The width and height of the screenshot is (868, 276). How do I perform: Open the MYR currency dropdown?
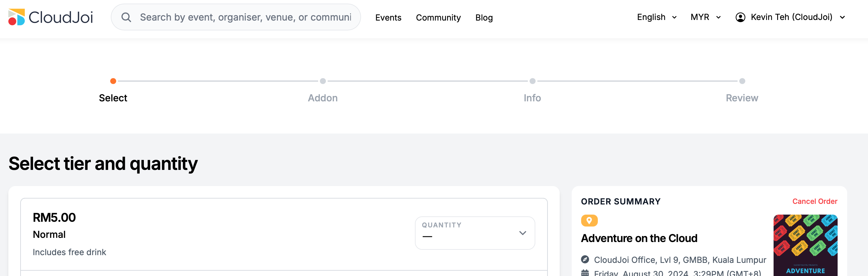[706, 17]
